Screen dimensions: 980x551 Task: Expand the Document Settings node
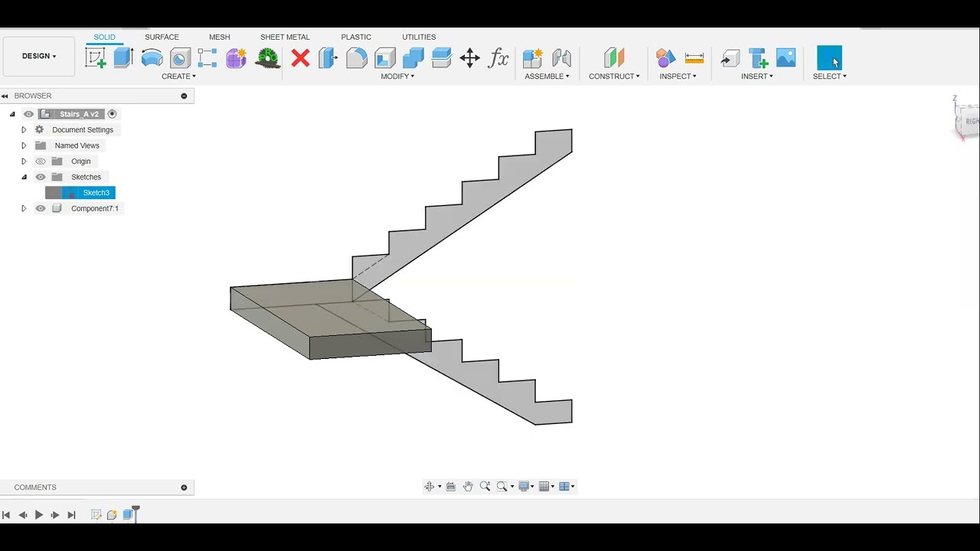click(x=24, y=130)
